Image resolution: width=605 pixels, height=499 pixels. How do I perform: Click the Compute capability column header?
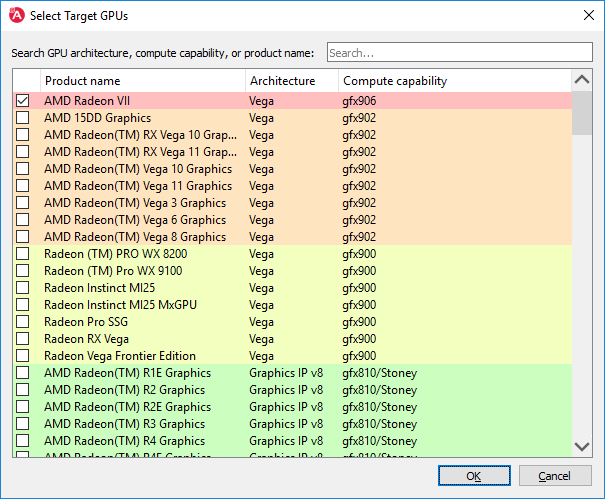click(454, 81)
